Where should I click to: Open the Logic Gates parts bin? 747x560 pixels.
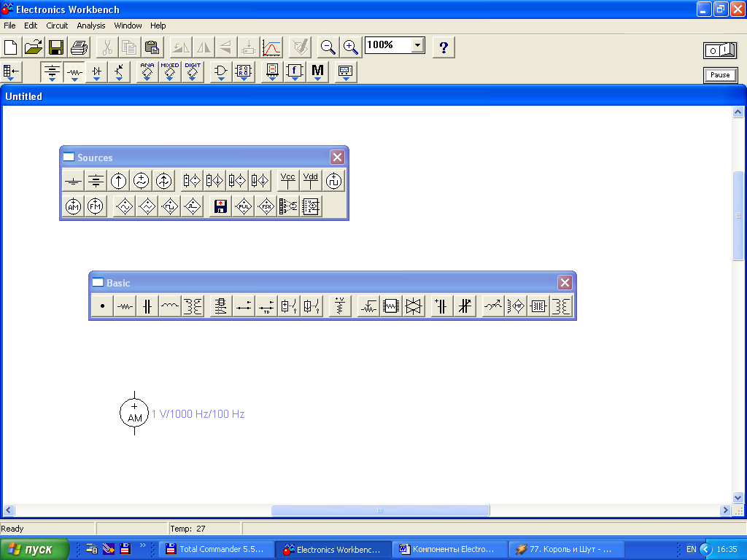click(x=220, y=72)
